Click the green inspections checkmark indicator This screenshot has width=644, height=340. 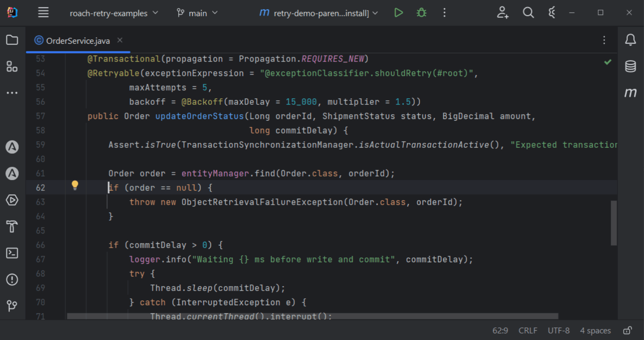tap(608, 62)
